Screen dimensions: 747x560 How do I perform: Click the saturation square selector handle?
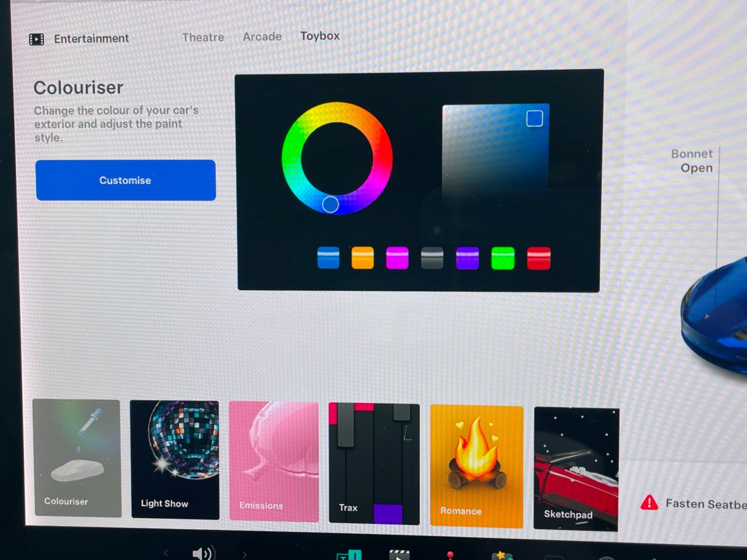[x=534, y=118]
